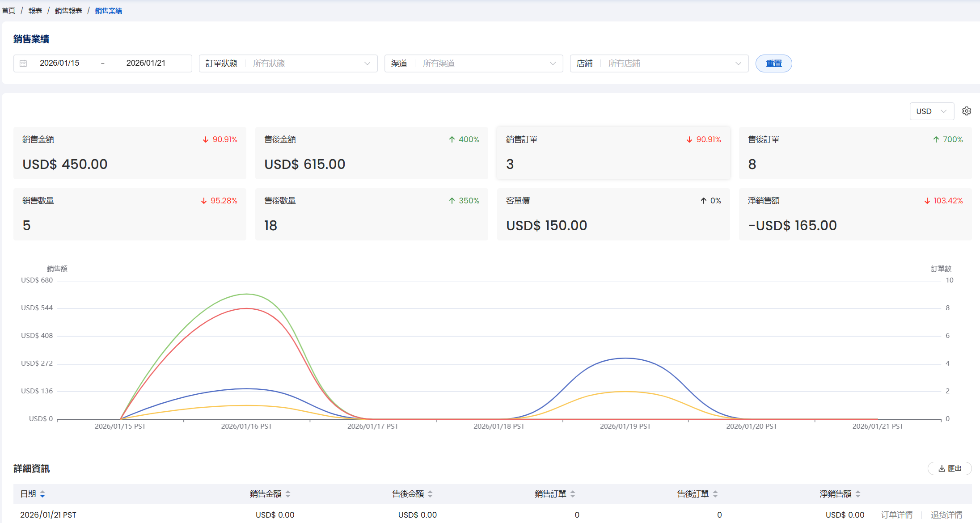Change the USD currency selector
The image size is (980, 523).
932,111
